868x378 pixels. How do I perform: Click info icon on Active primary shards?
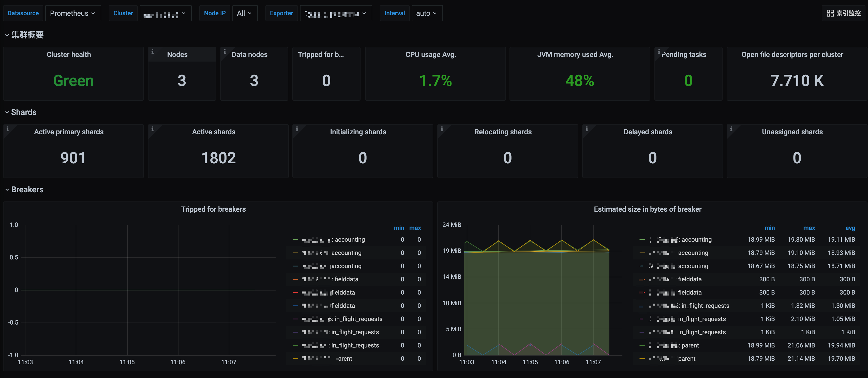tap(7, 129)
